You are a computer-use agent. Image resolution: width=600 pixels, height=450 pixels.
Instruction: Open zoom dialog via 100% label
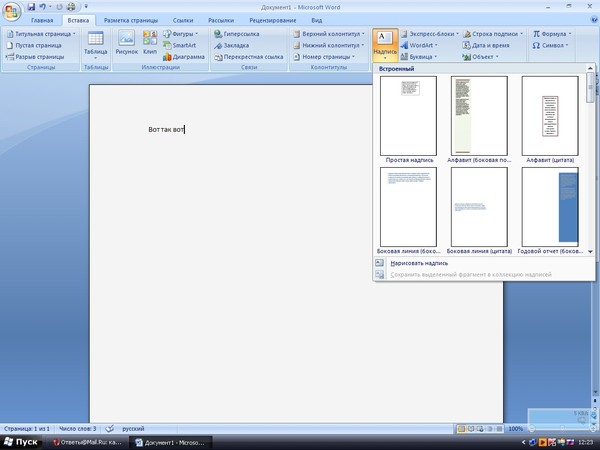click(x=515, y=429)
